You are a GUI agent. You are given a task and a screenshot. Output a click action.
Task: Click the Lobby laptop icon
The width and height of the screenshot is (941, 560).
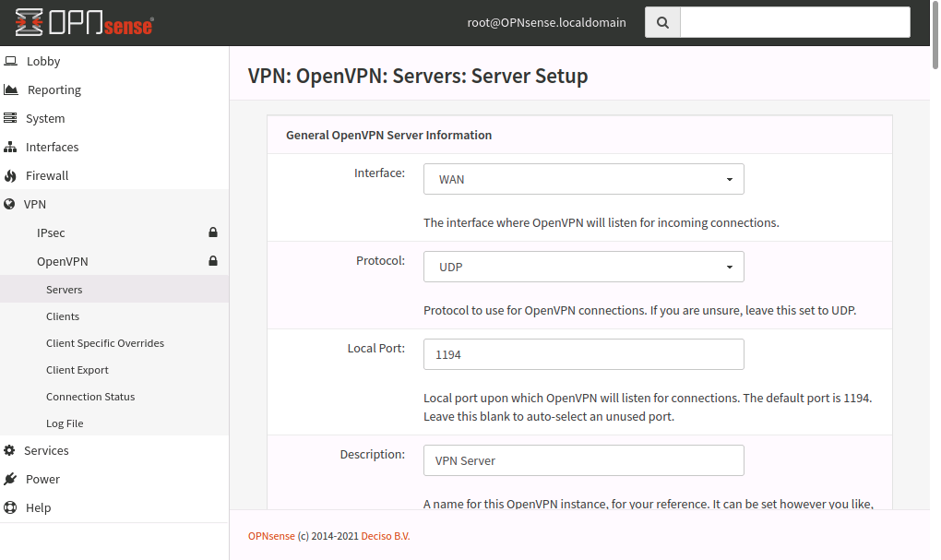pyautogui.click(x=11, y=61)
